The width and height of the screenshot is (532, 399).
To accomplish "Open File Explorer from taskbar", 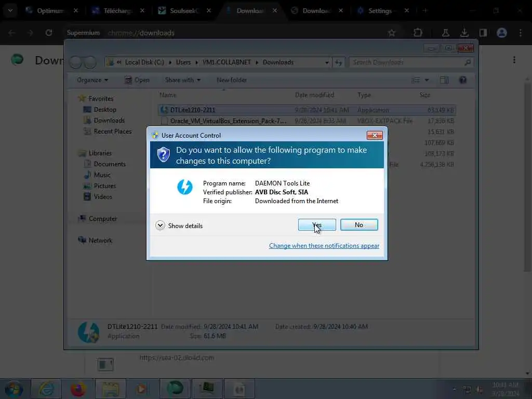I will point(110,389).
